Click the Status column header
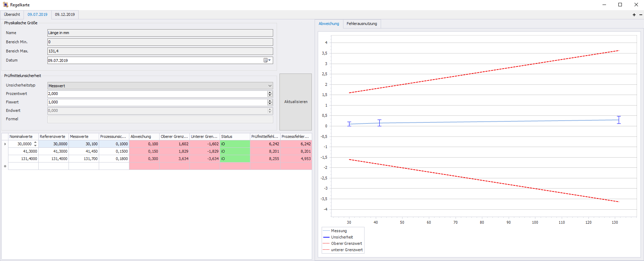Image resolution: width=644 pixels, height=261 pixels. [234, 136]
